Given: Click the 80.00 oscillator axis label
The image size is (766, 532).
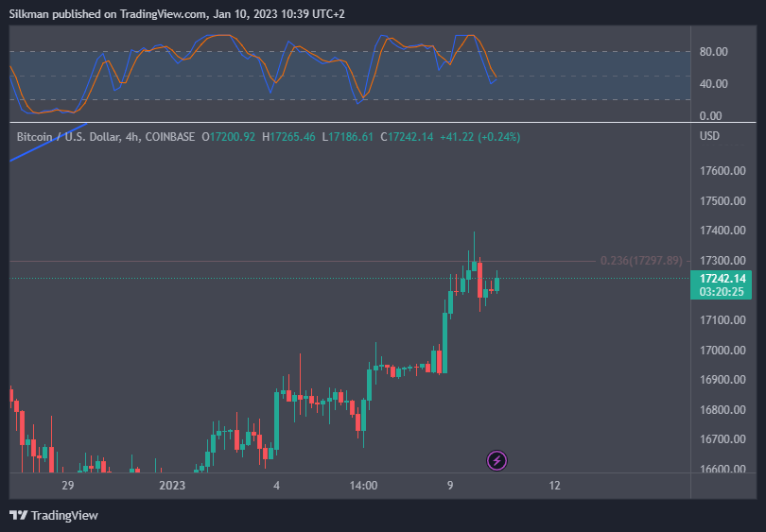Looking at the screenshot, I should tap(713, 52).
